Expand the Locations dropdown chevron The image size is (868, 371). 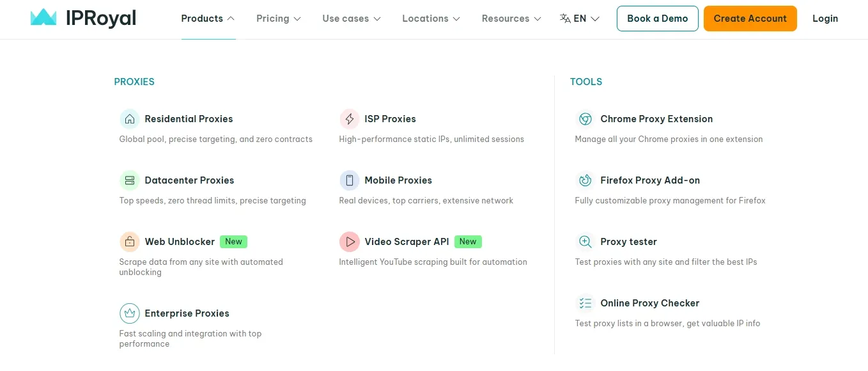coord(456,19)
